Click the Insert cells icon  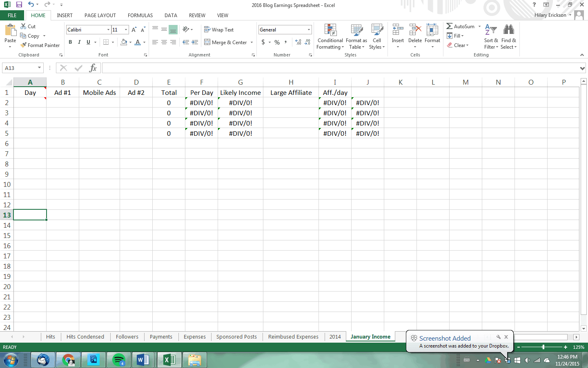tap(398, 30)
